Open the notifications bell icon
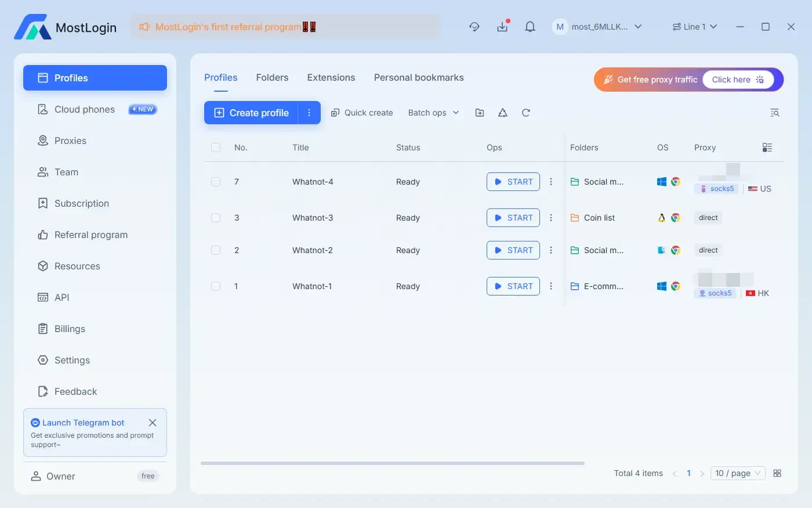 [530, 26]
